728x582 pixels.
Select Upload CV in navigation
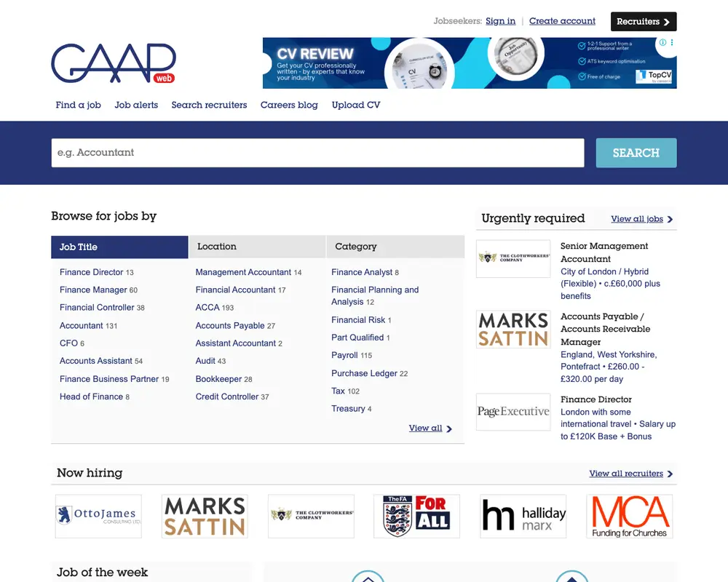point(356,105)
